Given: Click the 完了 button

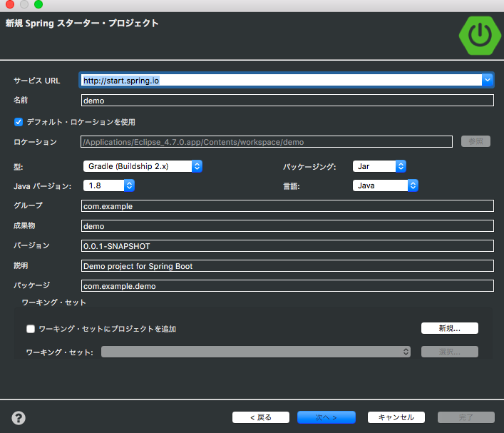Looking at the screenshot, I should click(x=466, y=417).
